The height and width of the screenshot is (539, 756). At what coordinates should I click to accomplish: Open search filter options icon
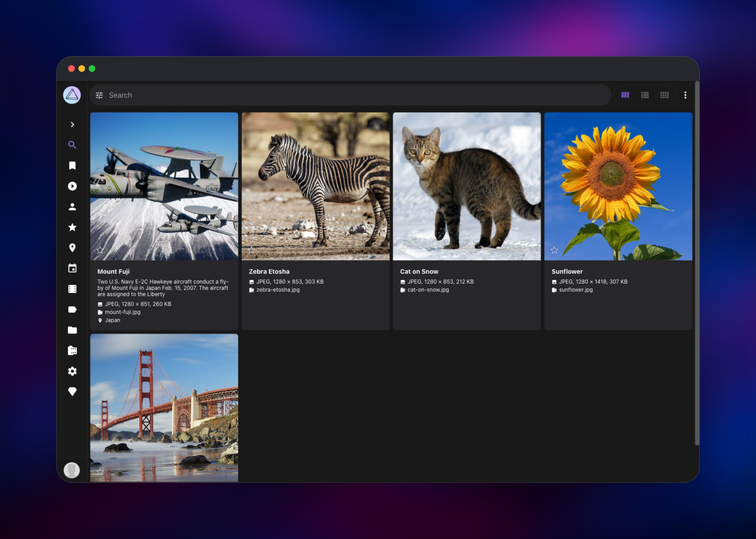(x=99, y=95)
